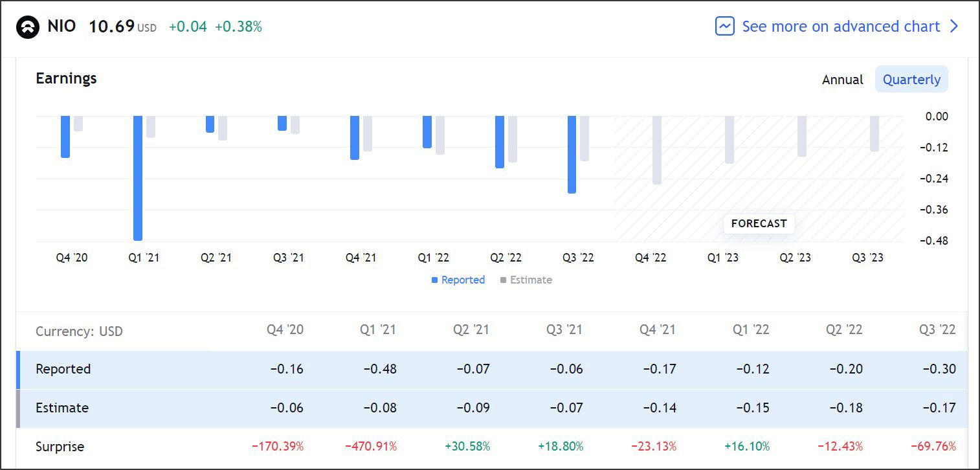Screen dimensions: 980x470
Task: Click the blue Reported legend square
Action: [x=435, y=280]
